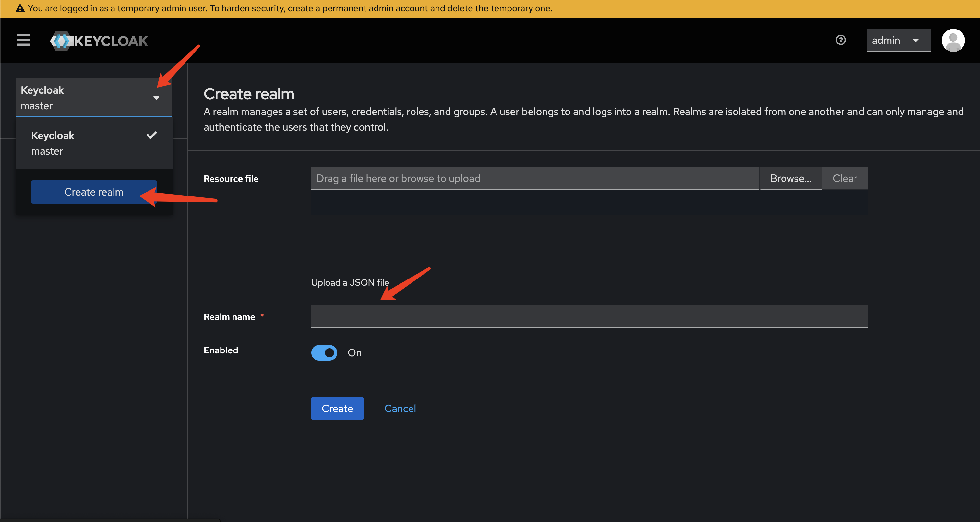Click the temporary admin warning triangle icon

pyautogui.click(x=20, y=8)
